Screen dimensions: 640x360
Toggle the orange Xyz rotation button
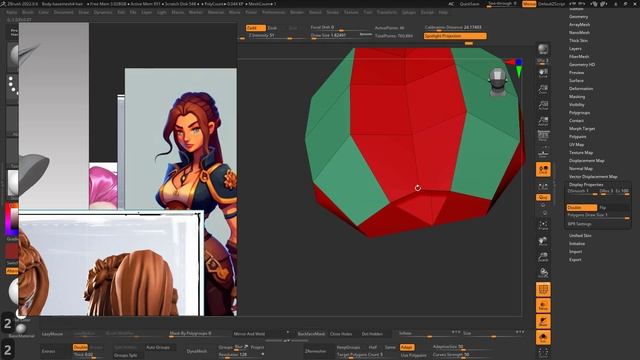click(543, 198)
